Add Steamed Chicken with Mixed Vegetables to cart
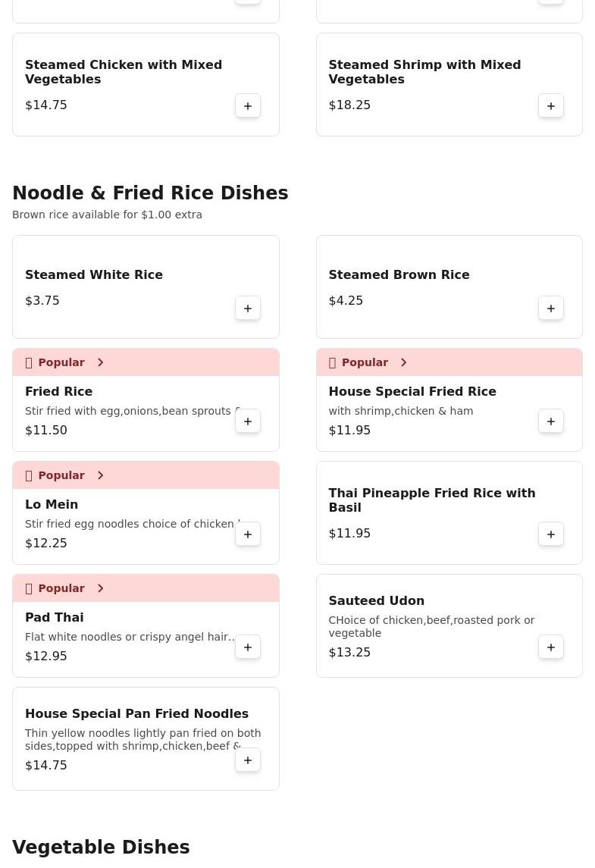The width and height of the screenshot is (595, 868). (x=247, y=105)
